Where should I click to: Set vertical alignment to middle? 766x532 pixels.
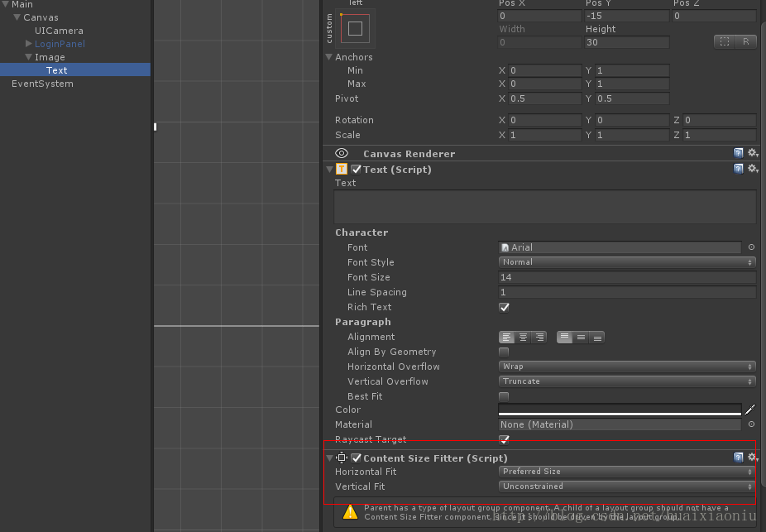(581, 337)
